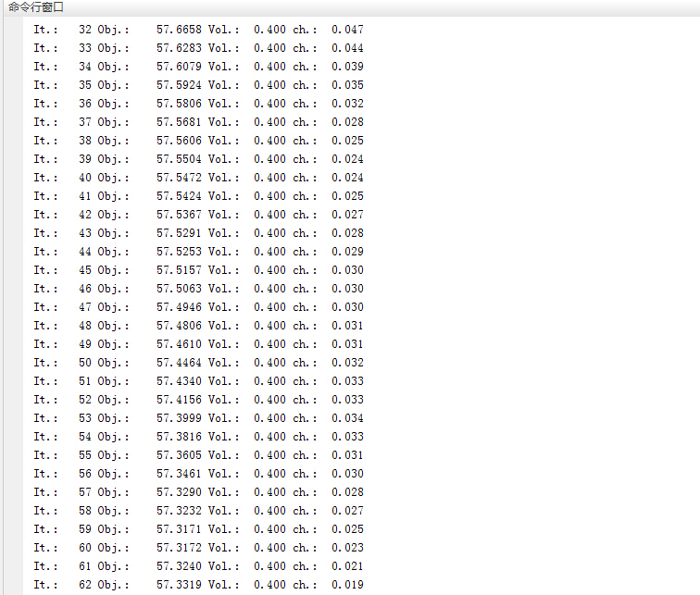Click the 命令行窗口 panel title
The image size is (700, 595).
(x=36, y=7)
